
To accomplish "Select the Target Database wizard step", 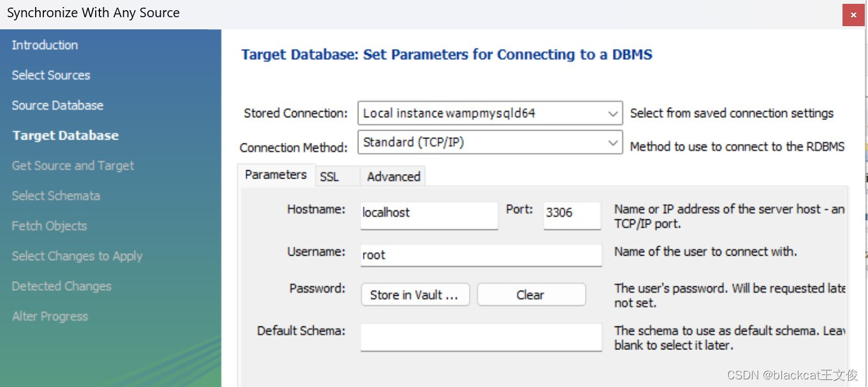I will (x=66, y=135).
